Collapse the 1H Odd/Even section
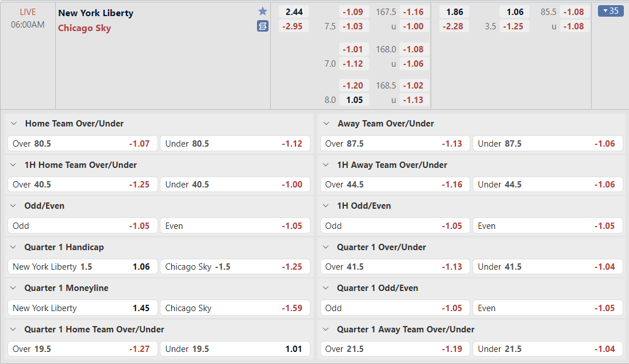 pos(326,206)
